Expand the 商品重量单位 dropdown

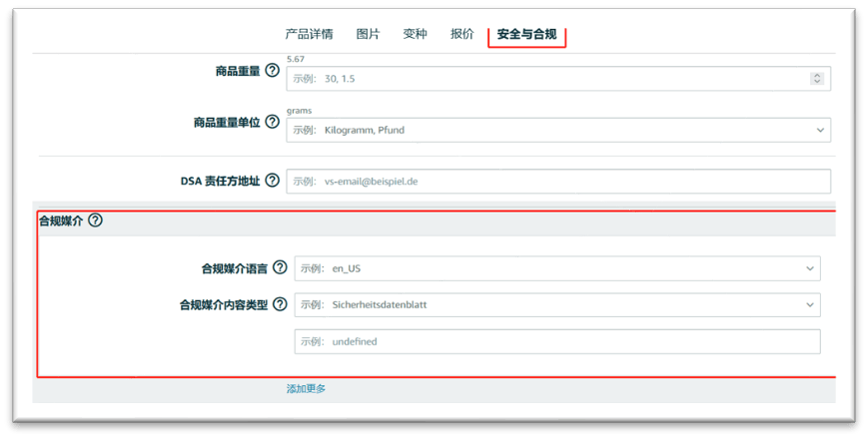point(820,130)
